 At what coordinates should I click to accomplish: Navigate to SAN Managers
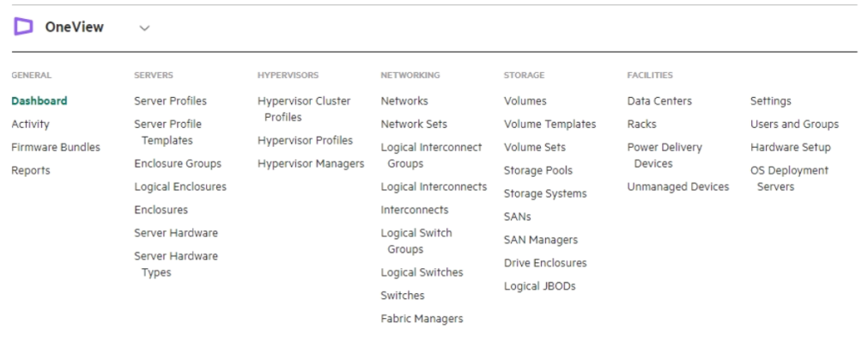(x=541, y=240)
